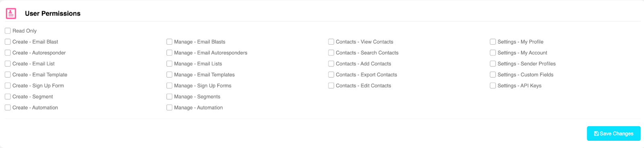Enable Settings - My Profile checkbox

[493, 41]
